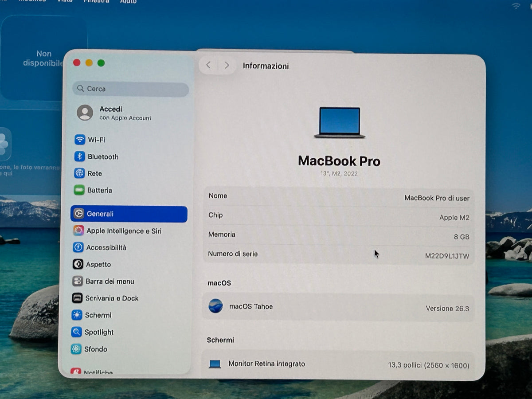Viewport: 532px width, 399px height.
Task: Click the MacBook Pro heading
Action: coord(339,160)
